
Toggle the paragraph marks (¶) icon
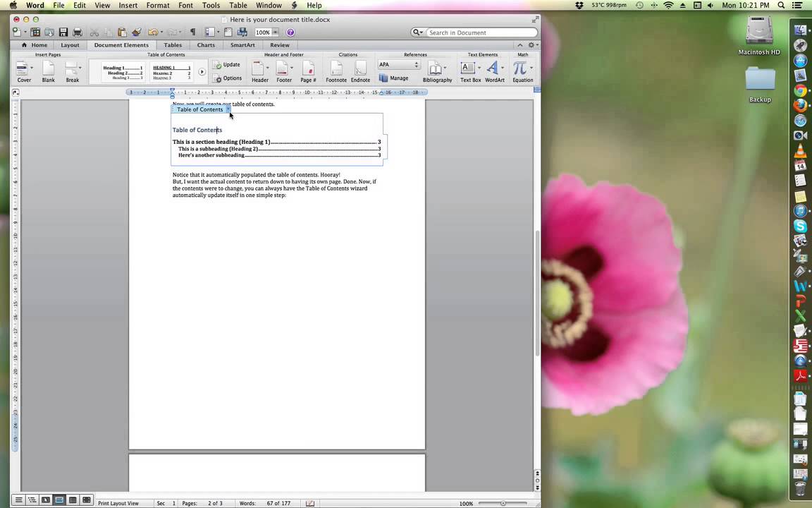[192, 32]
